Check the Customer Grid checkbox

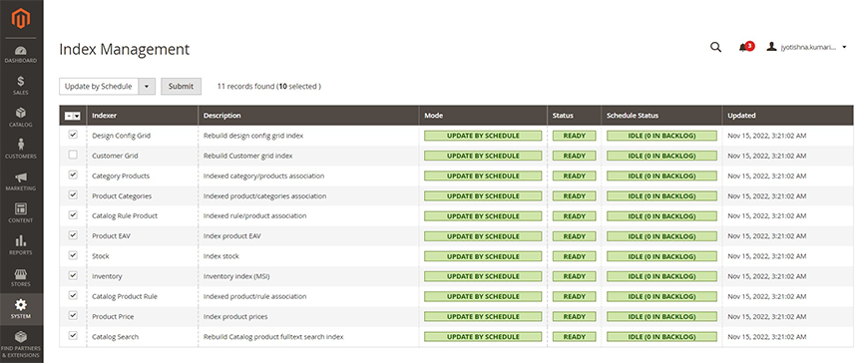pyautogui.click(x=73, y=155)
